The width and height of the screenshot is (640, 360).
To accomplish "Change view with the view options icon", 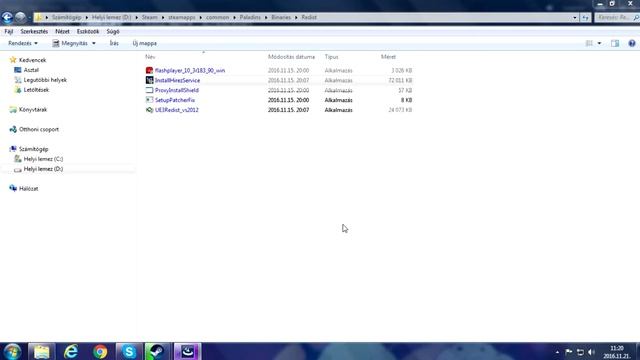I will tap(589, 43).
